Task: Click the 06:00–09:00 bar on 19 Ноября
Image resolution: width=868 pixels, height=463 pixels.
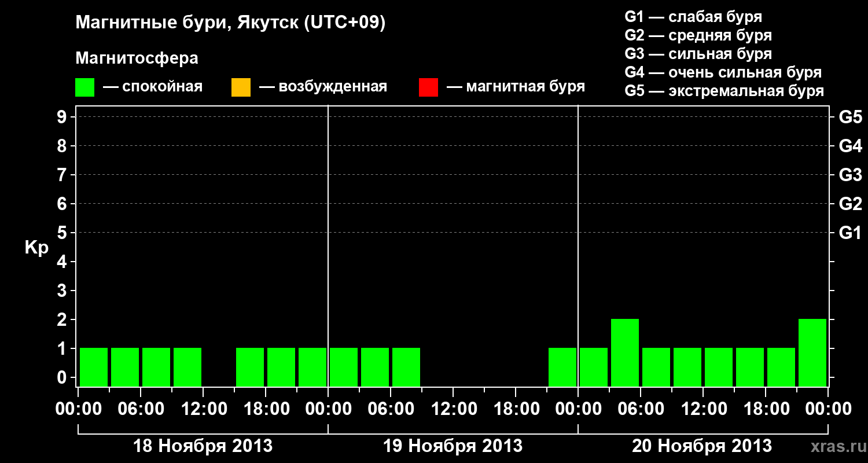Action: (406, 367)
